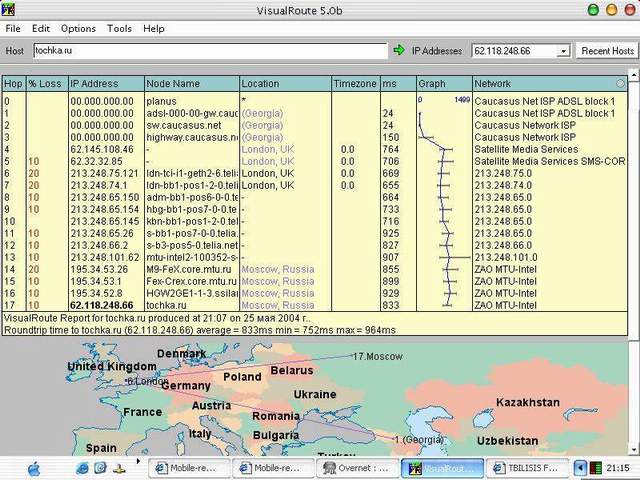
Task: Select IP address 213.248.74.1
Action: point(99,185)
